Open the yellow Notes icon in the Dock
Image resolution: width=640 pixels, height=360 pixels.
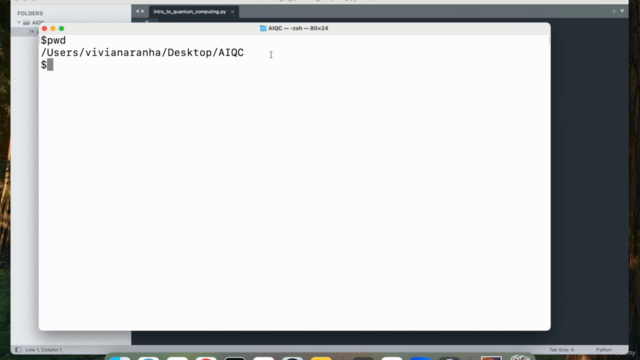321,358
